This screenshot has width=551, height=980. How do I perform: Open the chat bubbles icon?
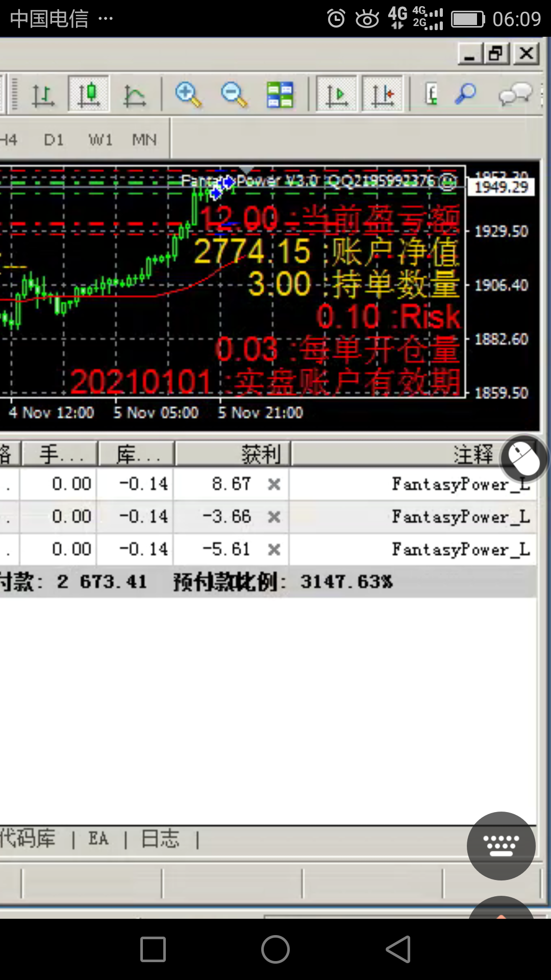tap(515, 94)
